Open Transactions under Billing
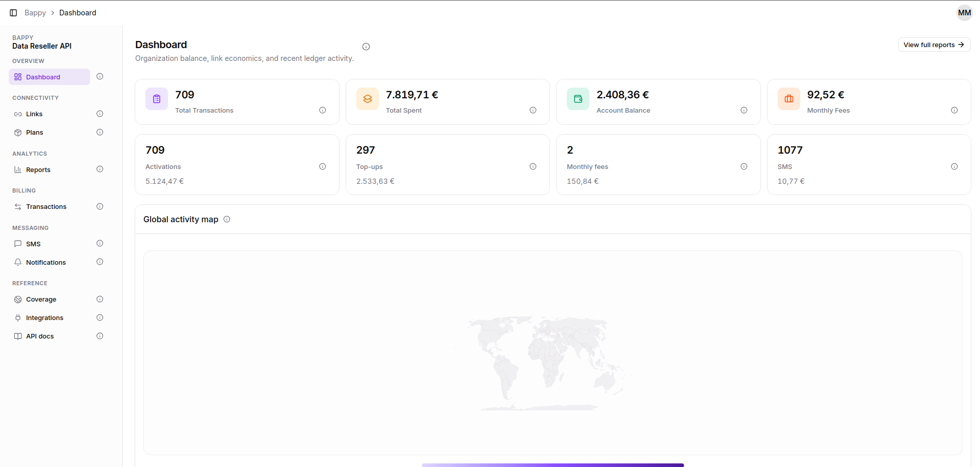The width and height of the screenshot is (980, 467). pyautogui.click(x=50, y=206)
